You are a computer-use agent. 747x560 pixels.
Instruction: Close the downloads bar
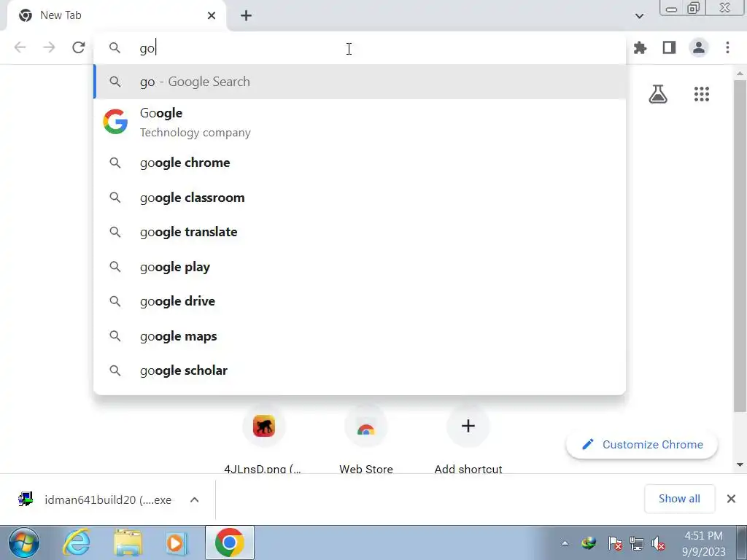731,499
